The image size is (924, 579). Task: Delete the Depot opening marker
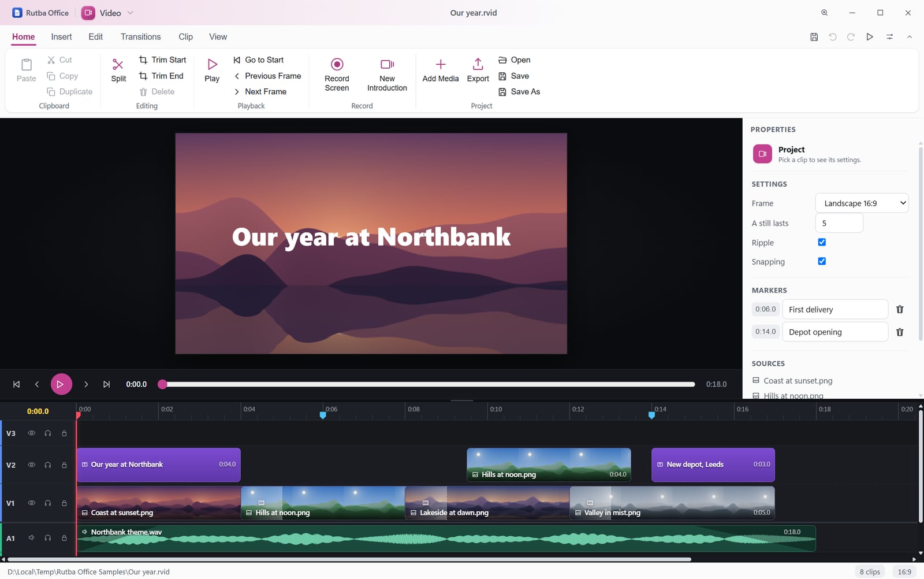(900, 332)
